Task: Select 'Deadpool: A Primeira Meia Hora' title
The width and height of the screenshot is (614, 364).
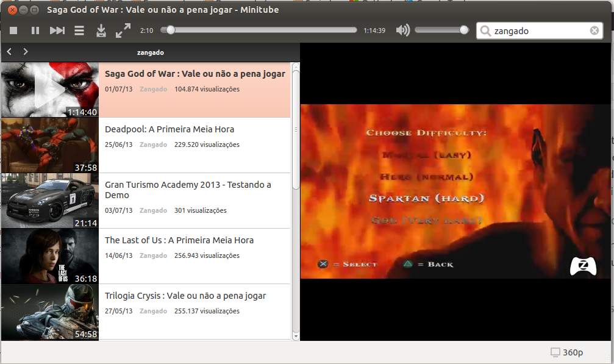Action: click(170, 129)
